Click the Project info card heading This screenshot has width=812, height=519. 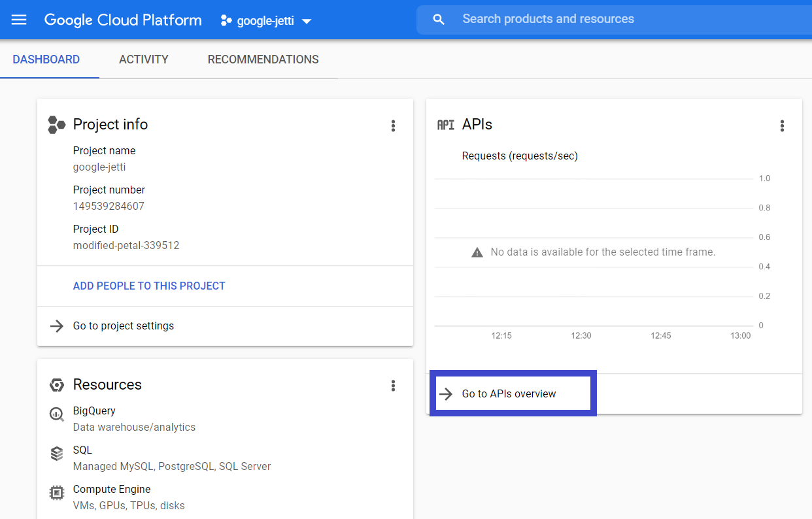(x=110, y=124)
